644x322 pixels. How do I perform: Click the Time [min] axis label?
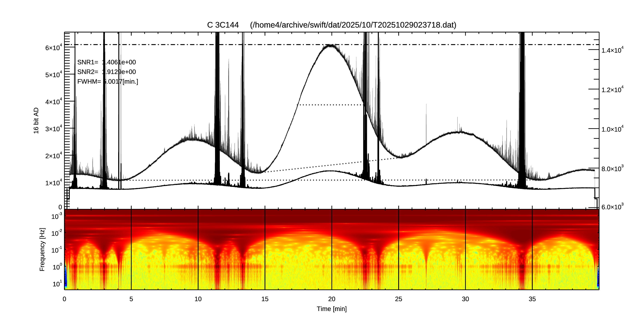tap(331, 309)
